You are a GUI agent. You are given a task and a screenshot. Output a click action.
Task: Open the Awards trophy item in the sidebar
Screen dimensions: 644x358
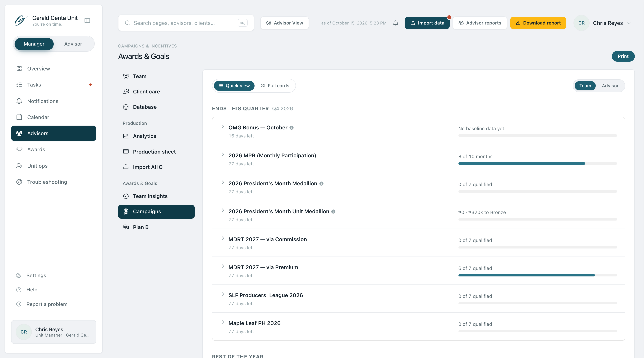pyautogui.click(x=53, y=149)
